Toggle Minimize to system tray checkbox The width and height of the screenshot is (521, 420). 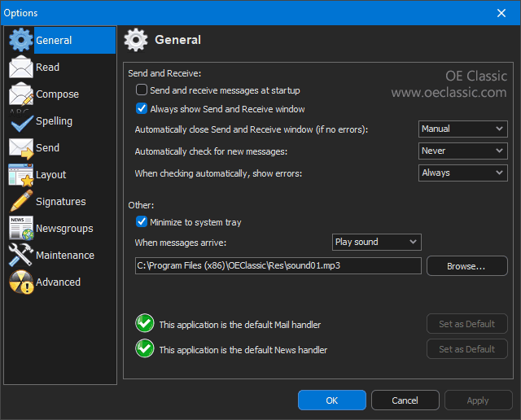142,221
